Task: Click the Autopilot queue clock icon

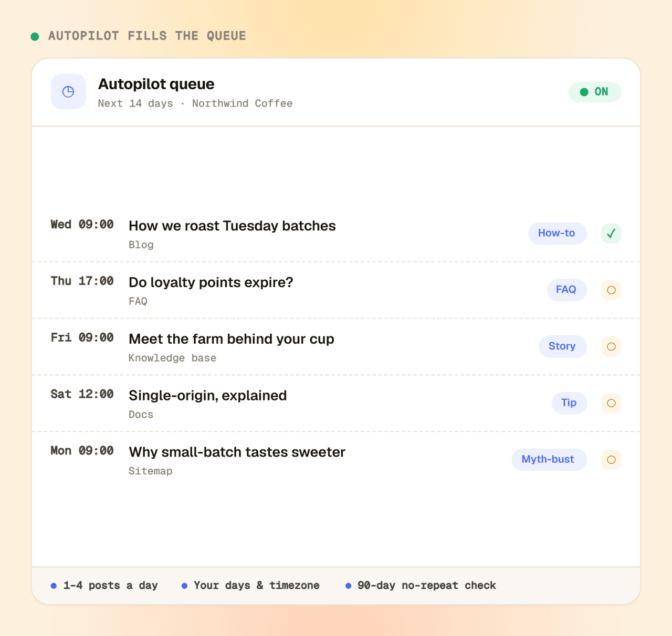Action: click(68, 92)
